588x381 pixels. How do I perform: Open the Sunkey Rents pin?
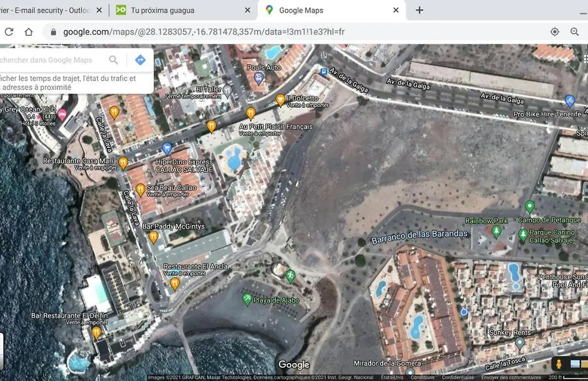(x=519, y=343)
